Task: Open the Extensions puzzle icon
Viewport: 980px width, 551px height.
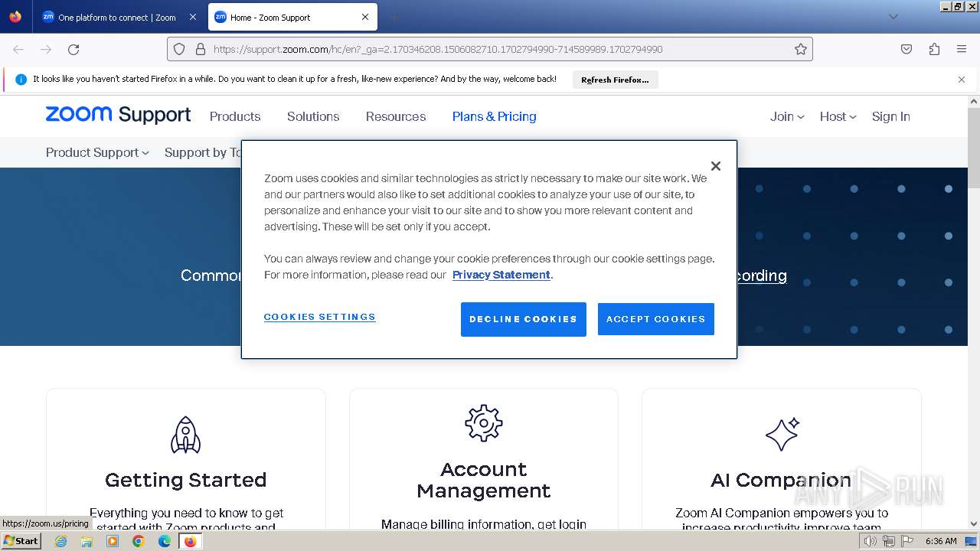Action: (934, 49)
